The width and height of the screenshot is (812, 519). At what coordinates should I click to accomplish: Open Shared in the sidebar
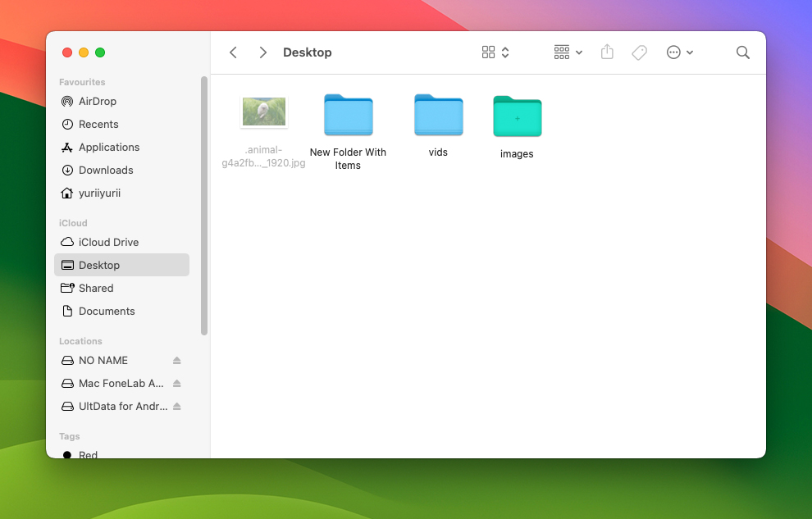tap(121, 289)
